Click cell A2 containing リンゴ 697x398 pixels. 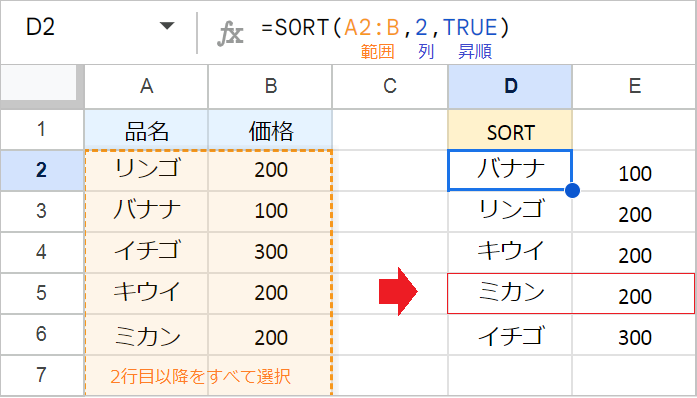146,170
